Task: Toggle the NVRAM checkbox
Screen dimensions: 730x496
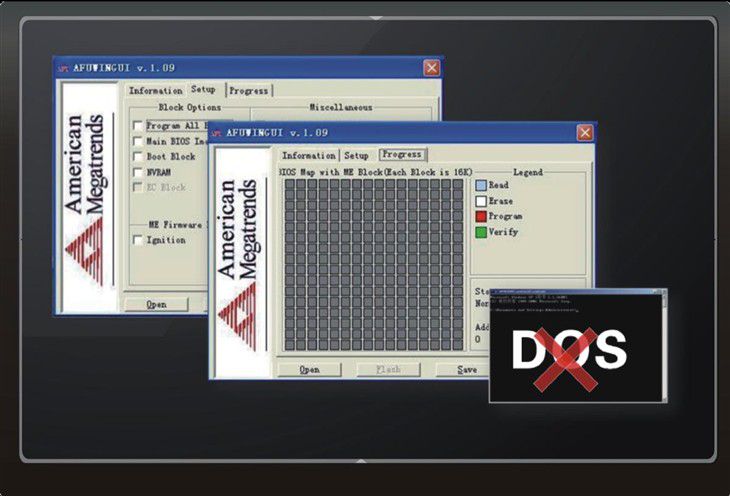Action: click(138, 172)
